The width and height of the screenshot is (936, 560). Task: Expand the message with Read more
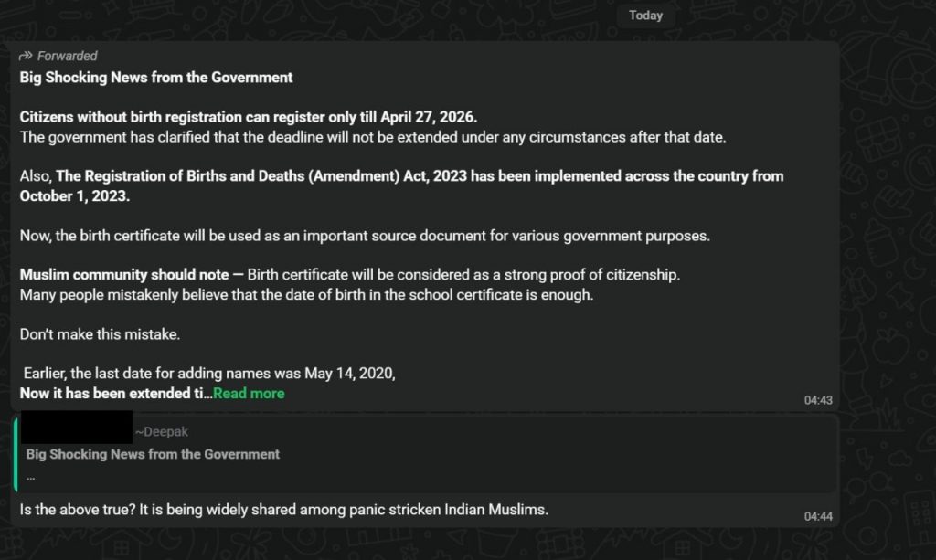click(249, 394)
